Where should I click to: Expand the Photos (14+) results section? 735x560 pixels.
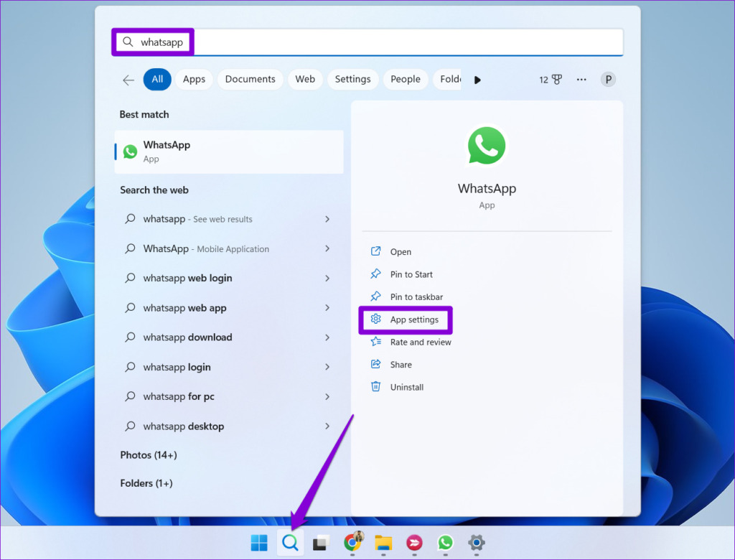click(149, 454)
